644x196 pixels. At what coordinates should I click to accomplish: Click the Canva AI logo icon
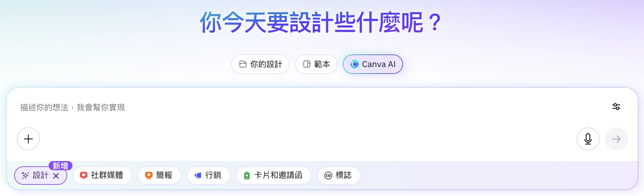pos(354,64)
